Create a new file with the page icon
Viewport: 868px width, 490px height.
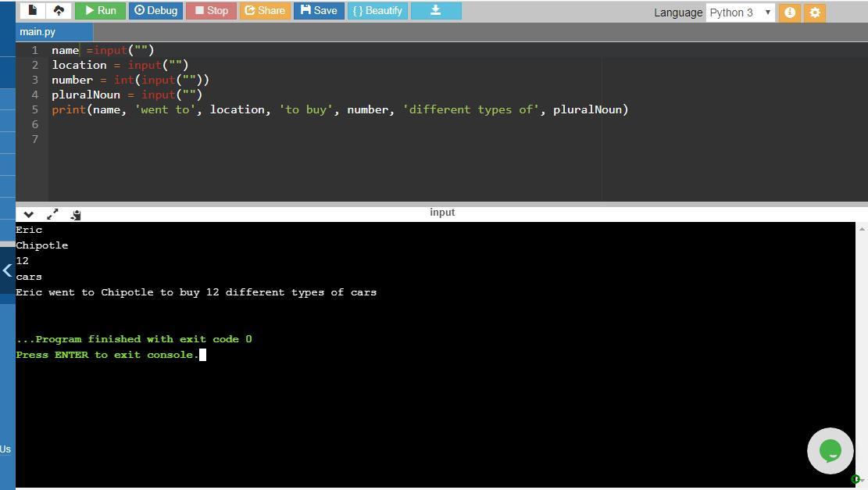(32, 10)
